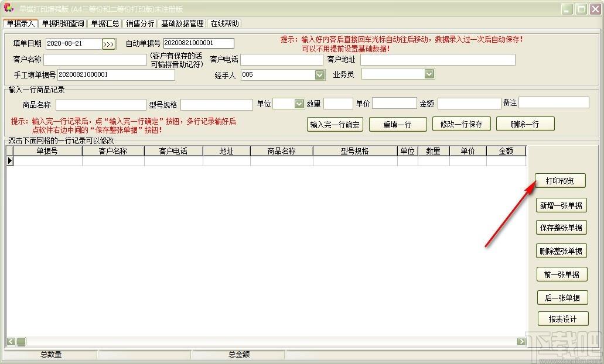Click the 填单日期 date field
Screen dimensions: 604x364
click(x=74, y=43)
